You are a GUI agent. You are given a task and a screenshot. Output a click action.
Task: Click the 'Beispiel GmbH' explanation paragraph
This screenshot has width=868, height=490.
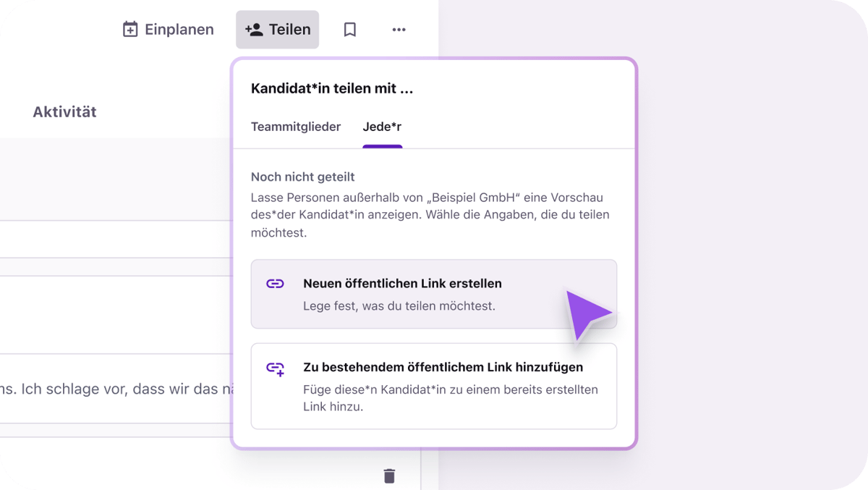(430, 215)
